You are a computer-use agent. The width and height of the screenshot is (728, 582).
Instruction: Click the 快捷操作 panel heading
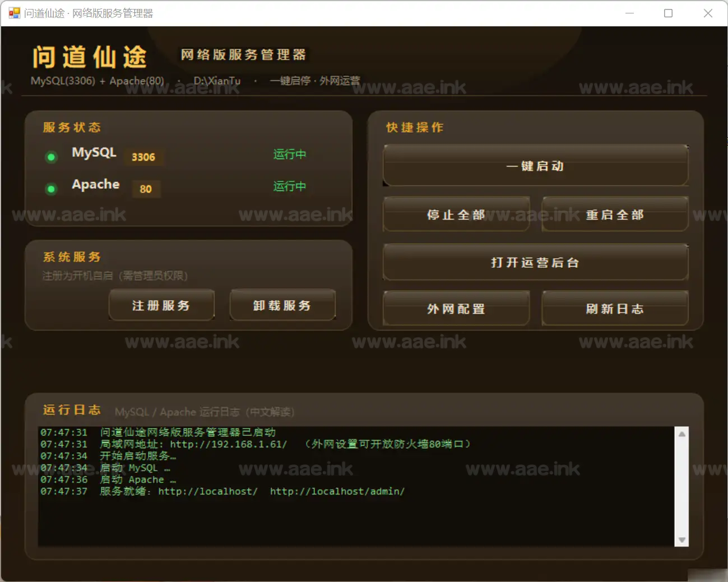pyautogui.click(x=415, y=128)
